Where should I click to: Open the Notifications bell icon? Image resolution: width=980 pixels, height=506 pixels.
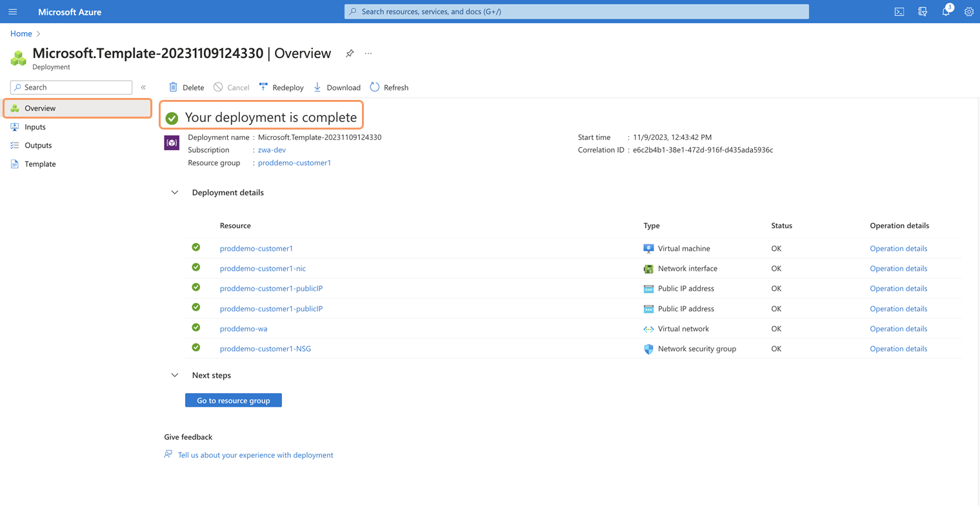(945, 12)
